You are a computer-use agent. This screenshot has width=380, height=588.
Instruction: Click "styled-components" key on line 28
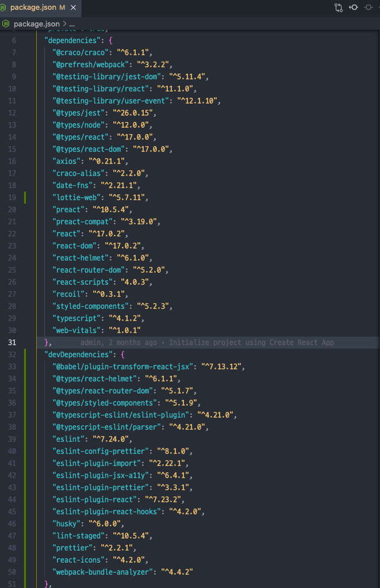pos(90,306)
